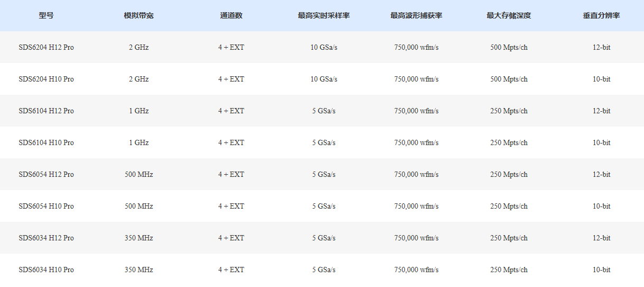The height and width of the screenshot is (287, 644).
Task: Click the 垂直分辨率 header cell
Action: click(x=601, y=15)
